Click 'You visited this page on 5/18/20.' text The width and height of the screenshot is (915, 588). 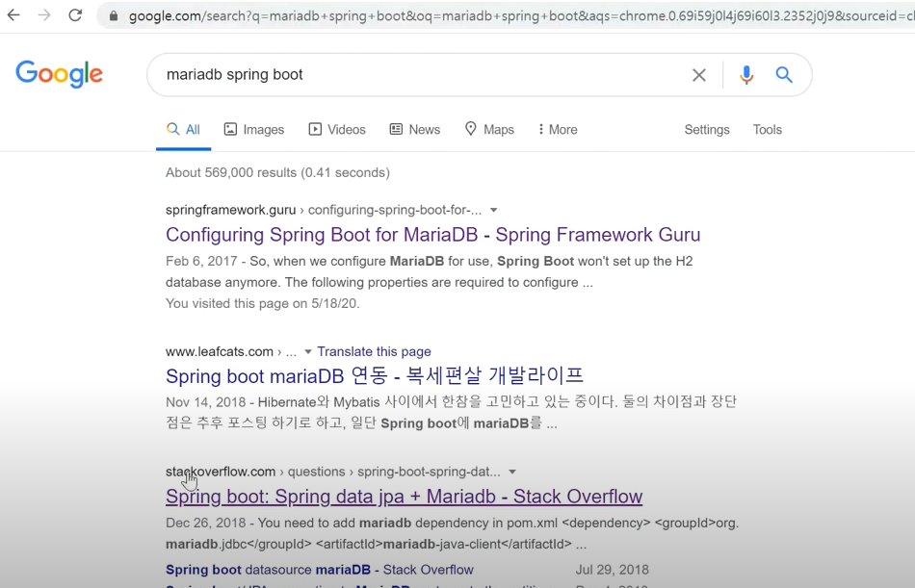click(x=263, y=303)
